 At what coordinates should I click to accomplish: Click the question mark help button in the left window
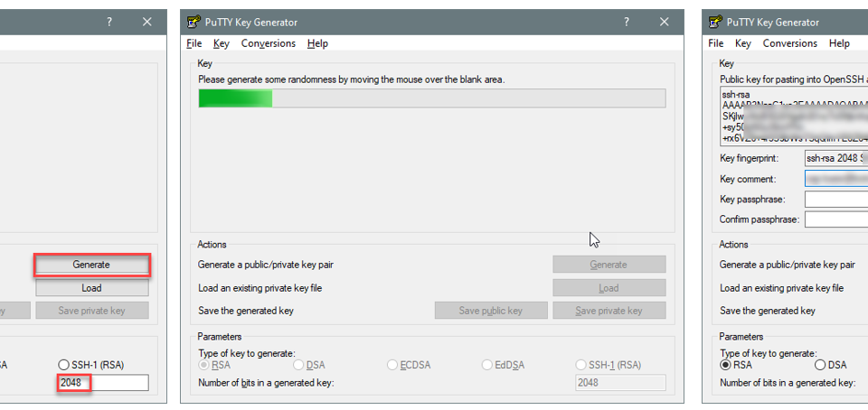[109, 22]
